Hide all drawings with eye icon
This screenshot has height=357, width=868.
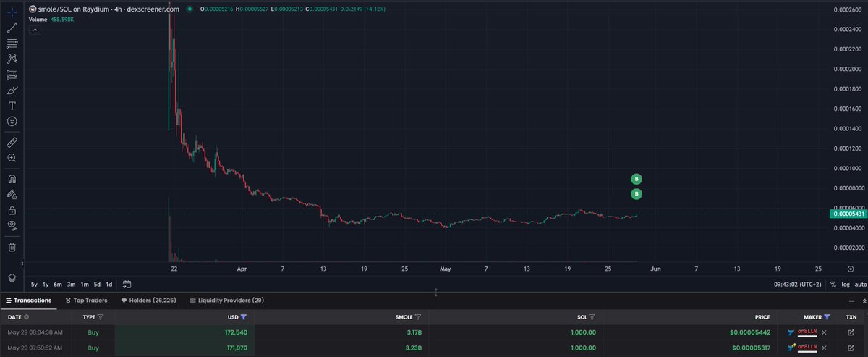[x=12, y=225]
